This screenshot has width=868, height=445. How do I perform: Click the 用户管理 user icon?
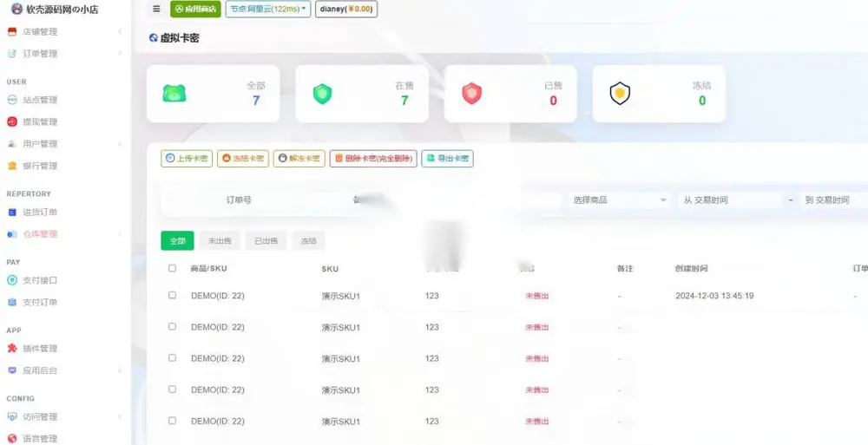point(12,144)
